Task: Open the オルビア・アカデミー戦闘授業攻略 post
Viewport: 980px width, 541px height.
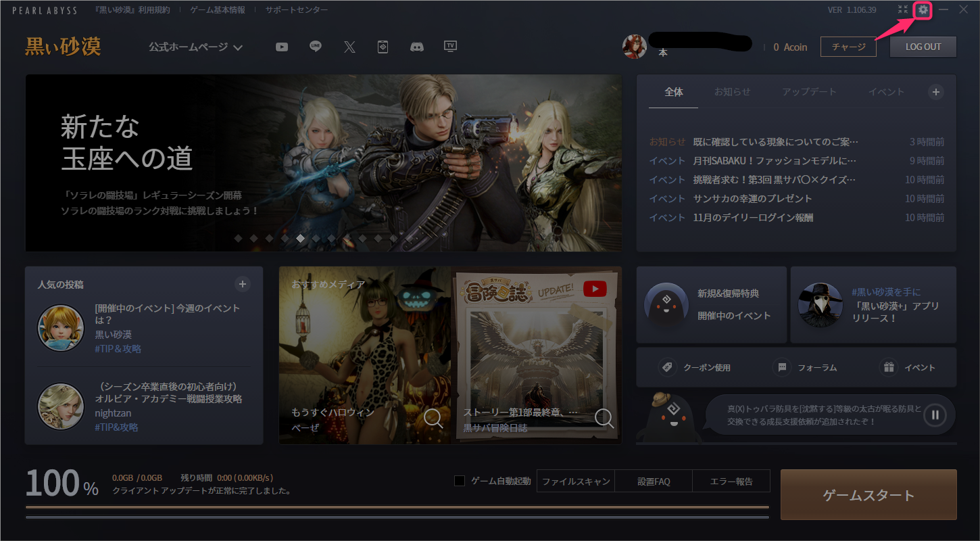Action: pyautogui.click(x=168, y=393)
